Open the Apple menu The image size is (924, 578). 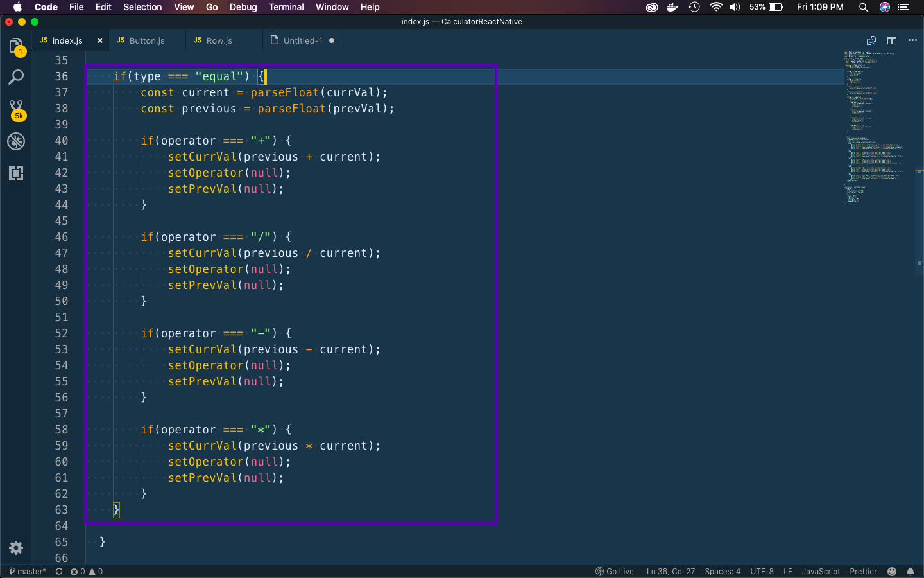[x=17, y=7]
